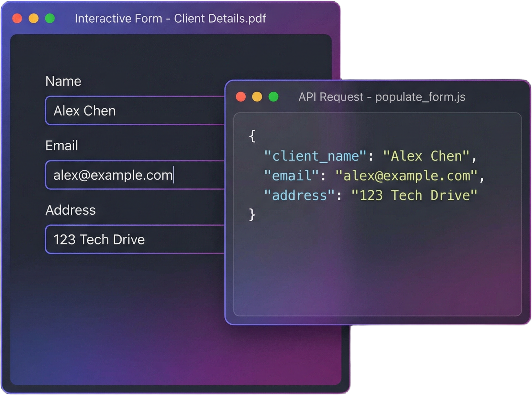
Task: Click the "Alex Chen" string in the code
Action: click(x=426, y=156)
